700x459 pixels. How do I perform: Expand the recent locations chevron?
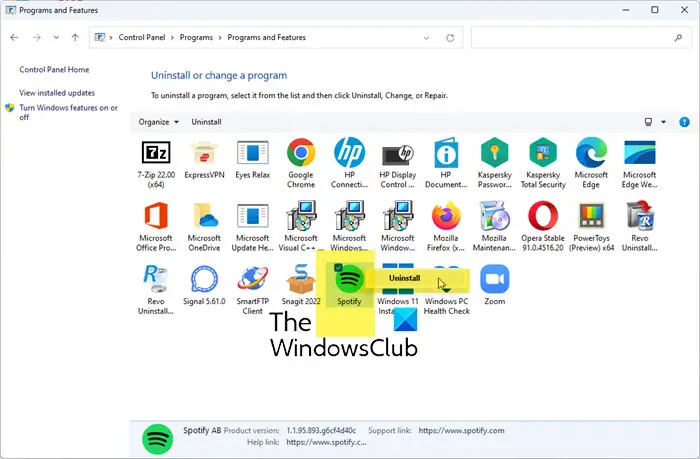click(56, 38)
